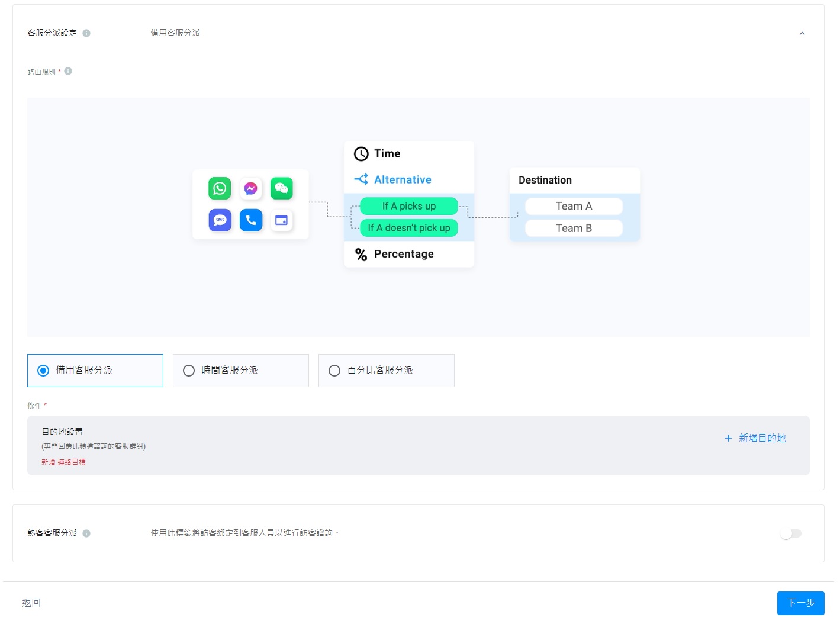This screenshot has width=840, height=624.
Task: Click the percent icon beside Percentage
Action: 361,255
